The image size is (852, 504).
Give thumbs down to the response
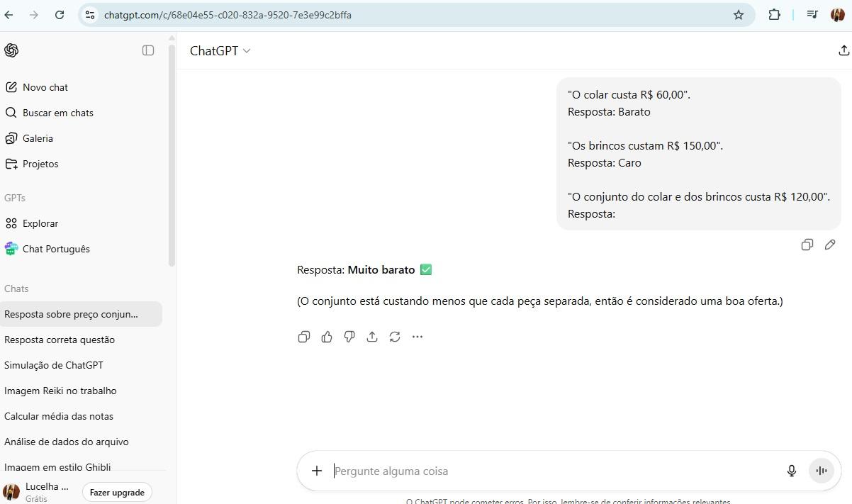[349, 337]
